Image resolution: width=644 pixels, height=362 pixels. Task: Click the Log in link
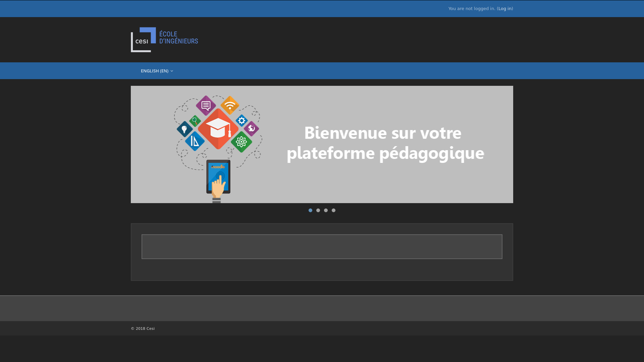(504, 8)
